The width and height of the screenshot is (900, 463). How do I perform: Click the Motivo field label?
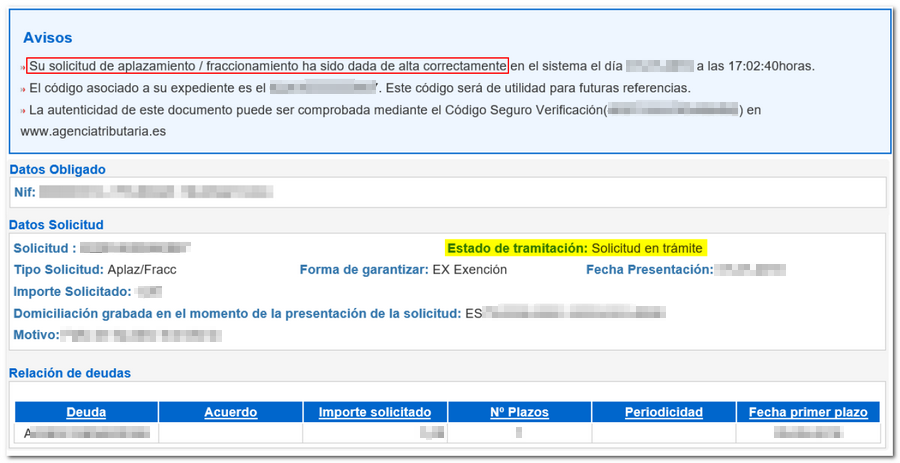coord(36,334)
